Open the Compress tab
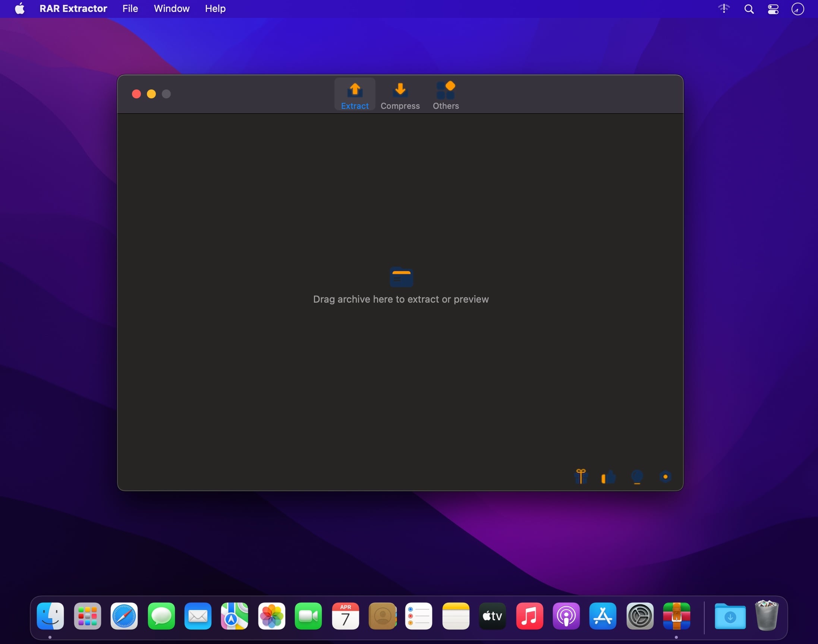The image size is (818, 644). [400, 95]
